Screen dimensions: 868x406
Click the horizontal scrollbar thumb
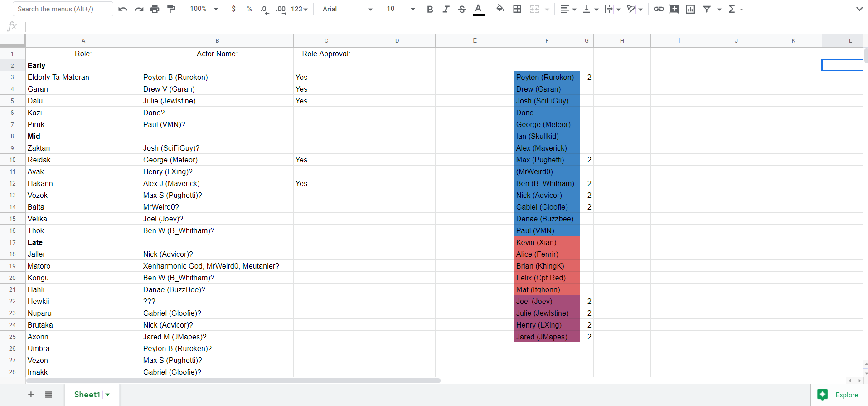(233, 381)
